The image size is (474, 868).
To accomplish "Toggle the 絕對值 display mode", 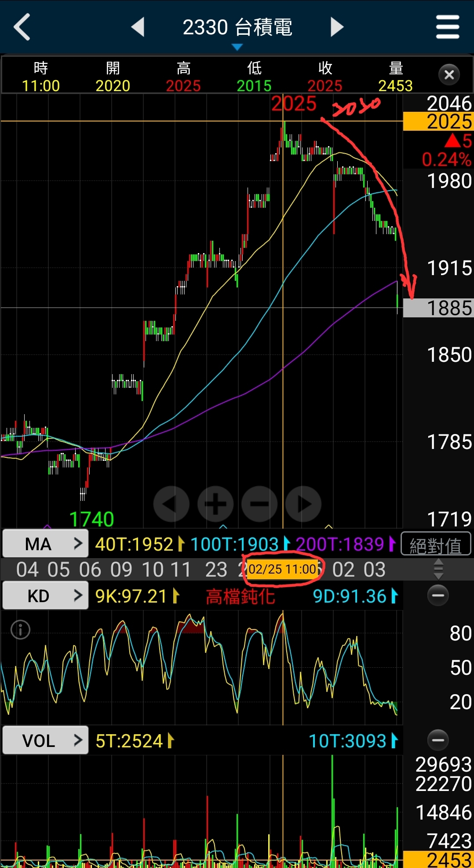I will coord(436,544).
